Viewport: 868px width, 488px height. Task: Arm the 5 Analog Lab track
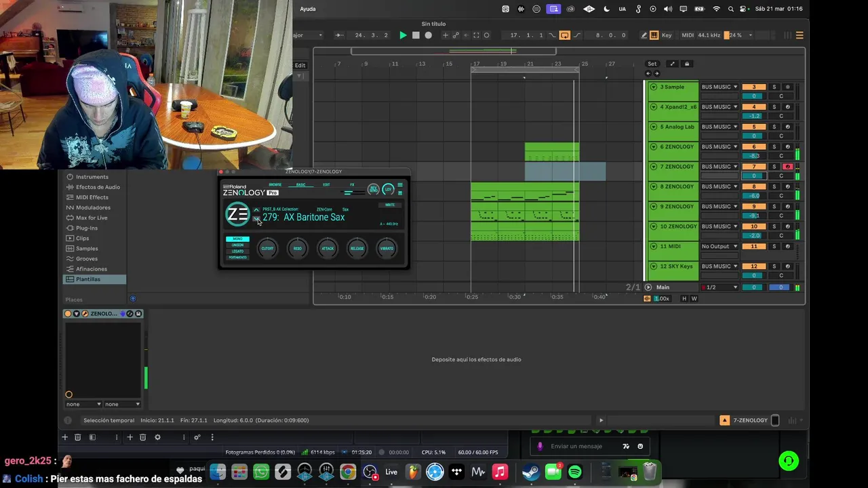coord(787,127)
